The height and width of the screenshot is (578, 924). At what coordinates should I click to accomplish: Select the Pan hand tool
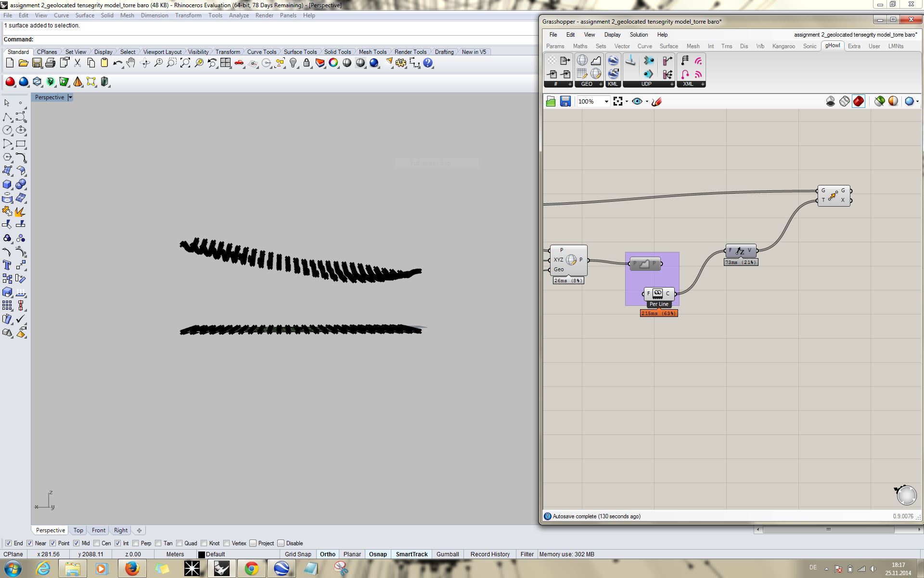coord(131,63)
